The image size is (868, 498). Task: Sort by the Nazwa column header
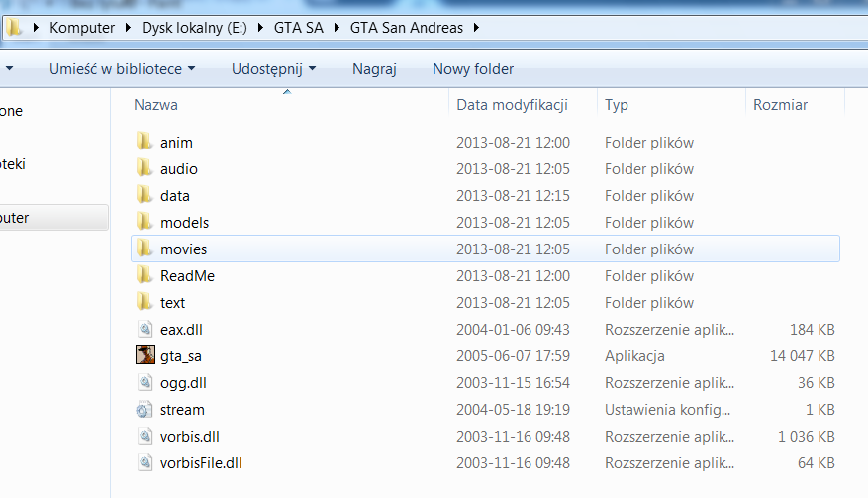click(x=155, y=105)
